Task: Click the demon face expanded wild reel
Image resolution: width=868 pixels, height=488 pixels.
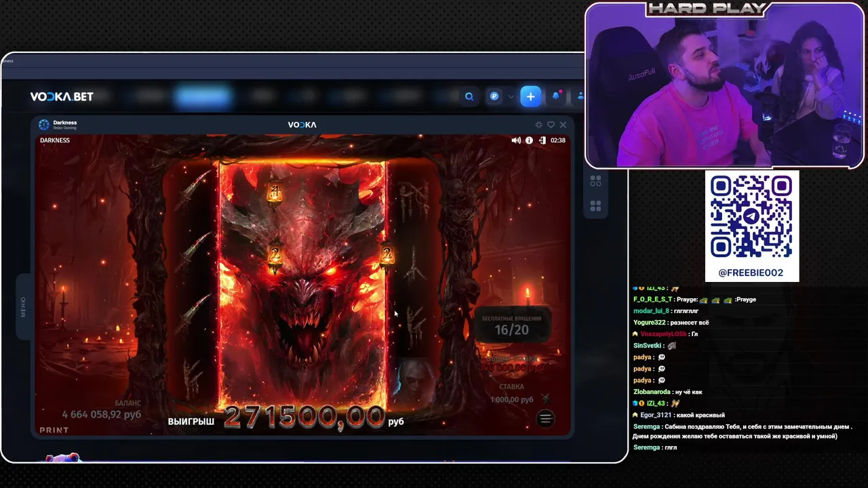Action: coord(302,285)
